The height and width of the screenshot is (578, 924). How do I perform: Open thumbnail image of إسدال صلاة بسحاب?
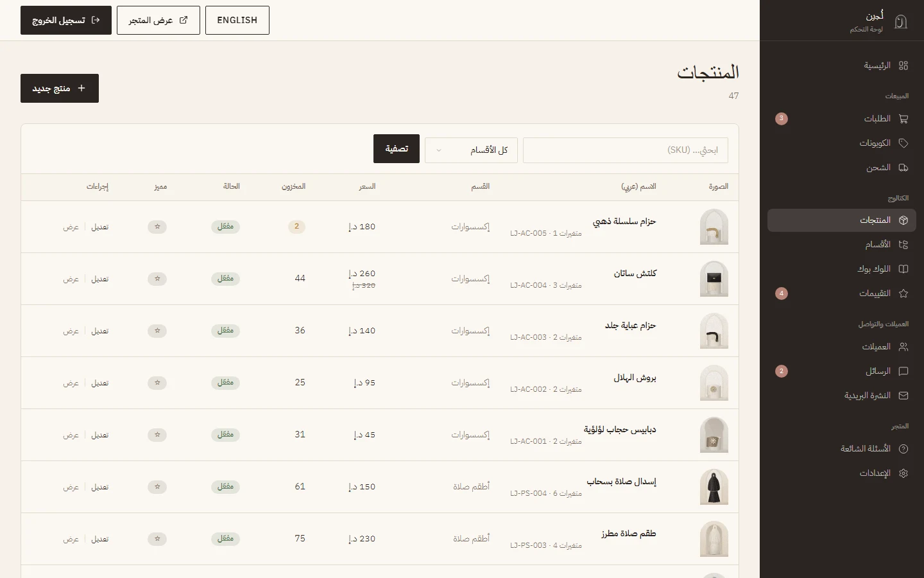(714, 487)
